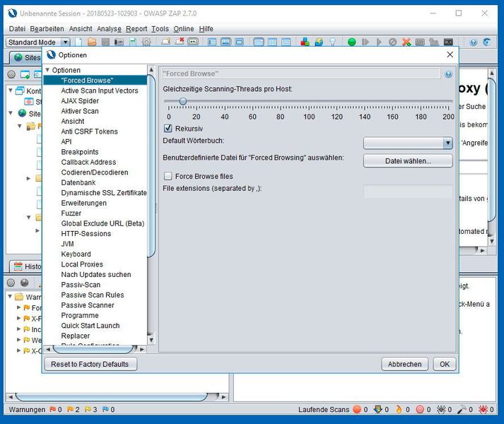Click the check-for-updates icon beside the blocks icon
This screenshot has height=424, width=504.
[319, 42]
